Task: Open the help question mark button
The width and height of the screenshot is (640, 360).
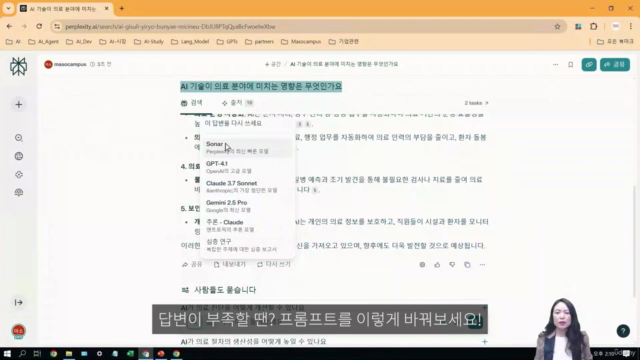Action: 623,331
